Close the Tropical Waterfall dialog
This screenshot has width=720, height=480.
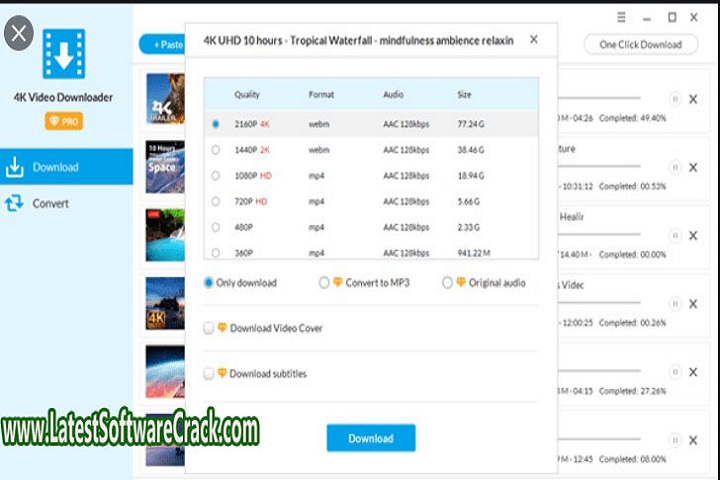tap(534, 40)
